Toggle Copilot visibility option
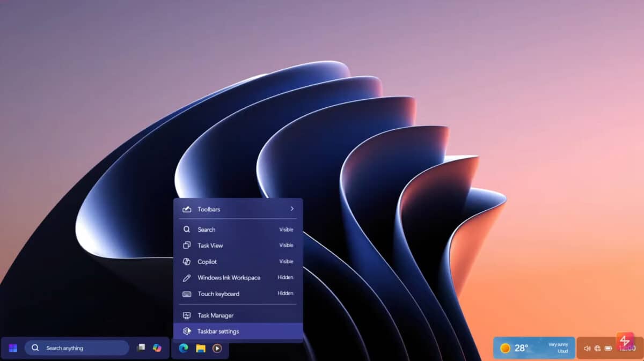The image size is (644, 361). [238, 261]
